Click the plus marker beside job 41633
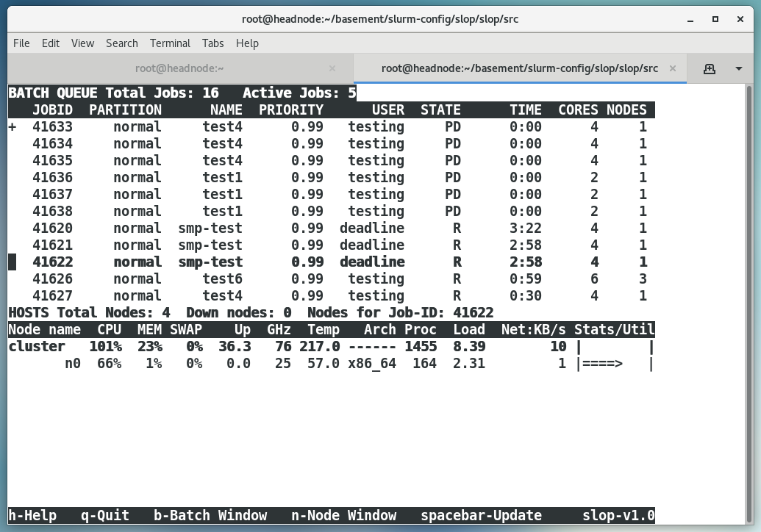Viewport: 761px width, 532px height. click(12, 127)
